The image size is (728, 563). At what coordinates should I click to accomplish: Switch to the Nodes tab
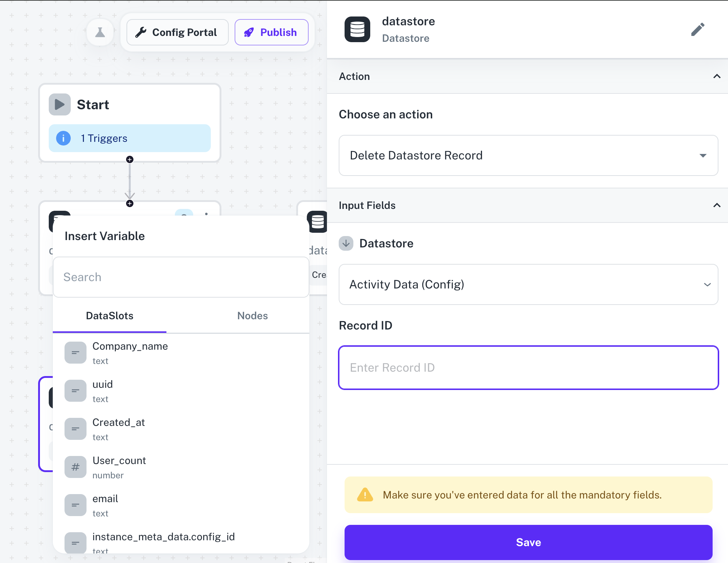point(252,316)
